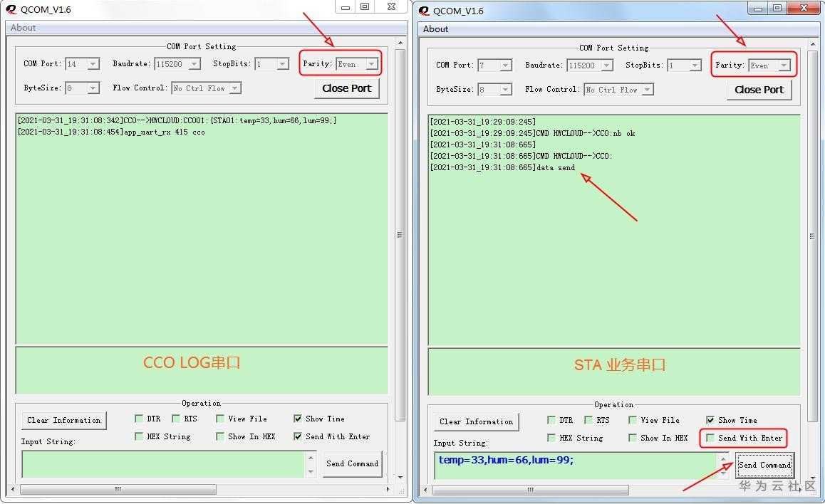This screenshot has height=504, width=825.
Task: Click Clear Information in left window
Action: (63, 421)
